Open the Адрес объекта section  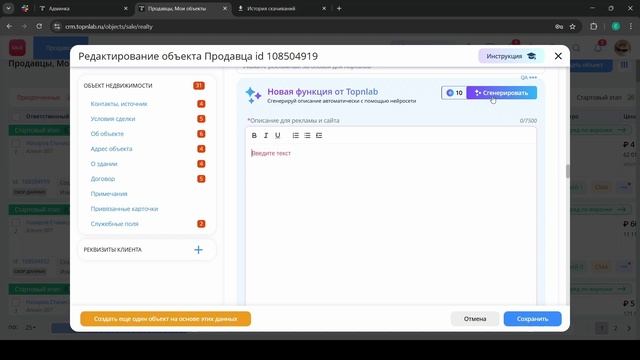[x=111, y=149]
